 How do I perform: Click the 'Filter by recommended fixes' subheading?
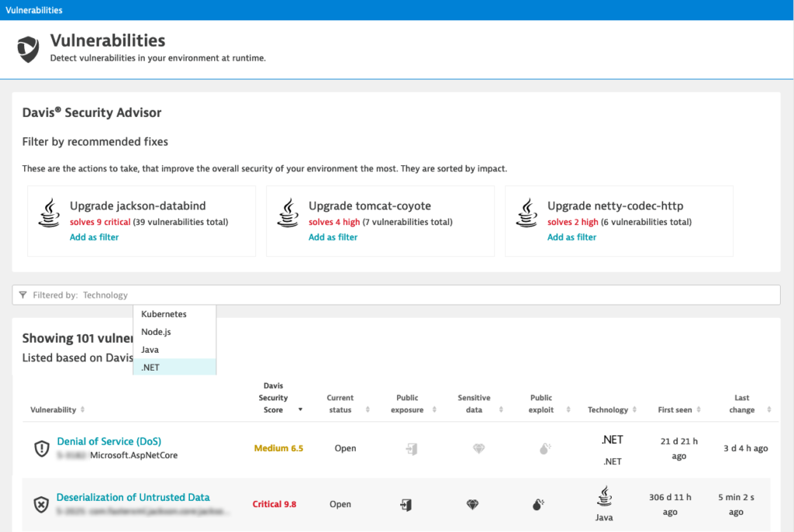pos(95,142)
